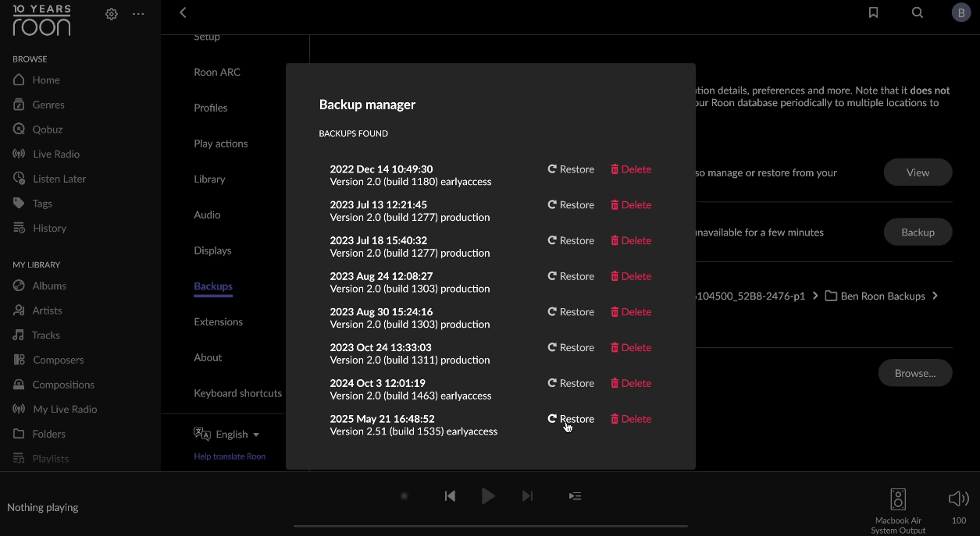Open Library settings tab
Viewport: 980px width, 536px height.
(209, 179)
